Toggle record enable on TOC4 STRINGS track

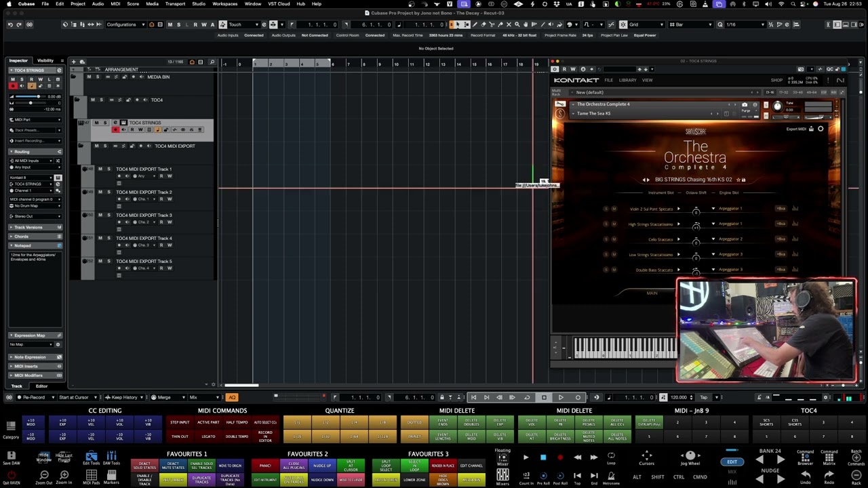(116, 129)
